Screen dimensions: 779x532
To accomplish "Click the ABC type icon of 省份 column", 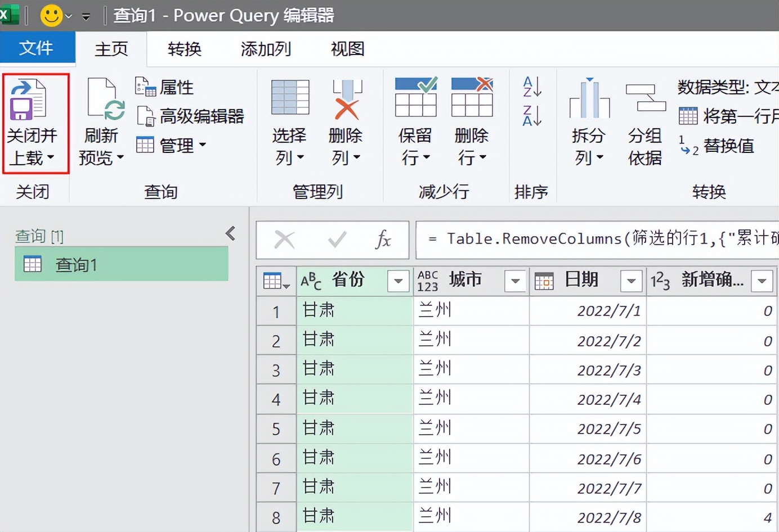I will 311,280.
